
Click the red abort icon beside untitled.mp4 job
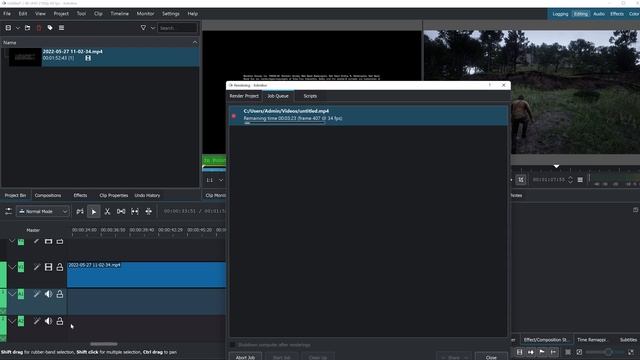coord(234,116)
